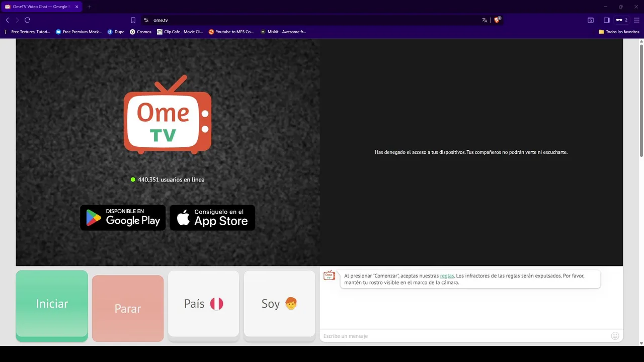644x362 pixels.
Task: Open the País country selector
Action: coord(203,306)
